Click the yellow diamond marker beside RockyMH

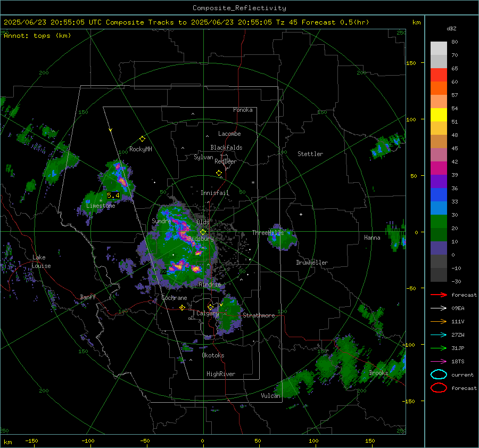click(142, 139)
